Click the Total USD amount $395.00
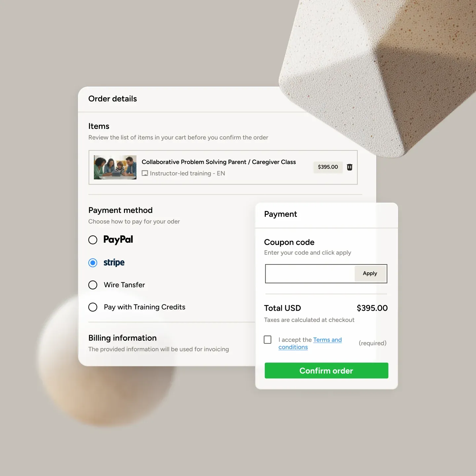This screenshot has height=476, width=476. pos(372,308)
